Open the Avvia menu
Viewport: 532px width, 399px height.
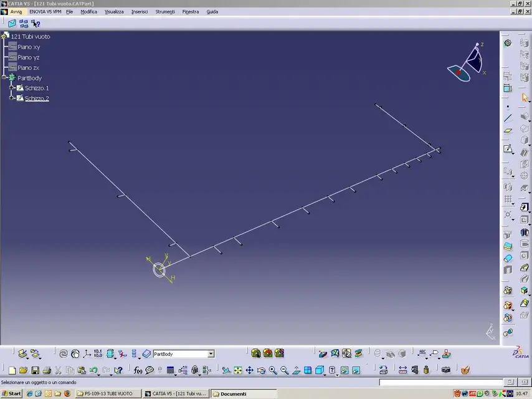pos(16,12)
